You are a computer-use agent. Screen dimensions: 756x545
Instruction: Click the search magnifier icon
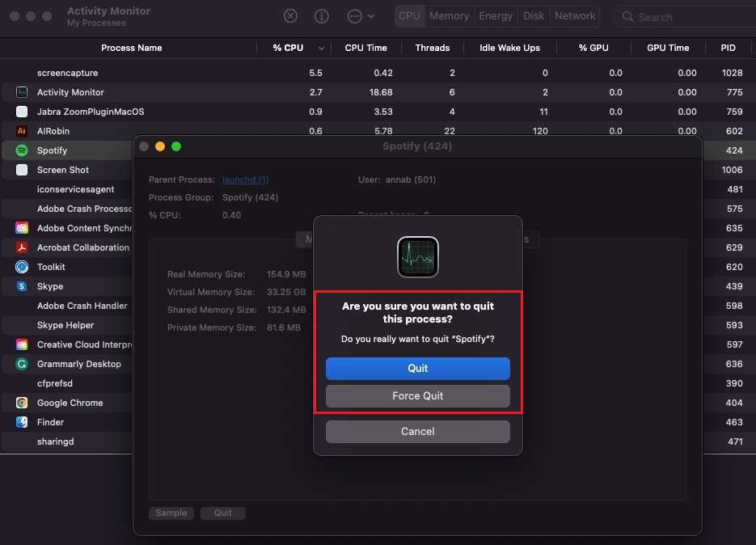627,17
